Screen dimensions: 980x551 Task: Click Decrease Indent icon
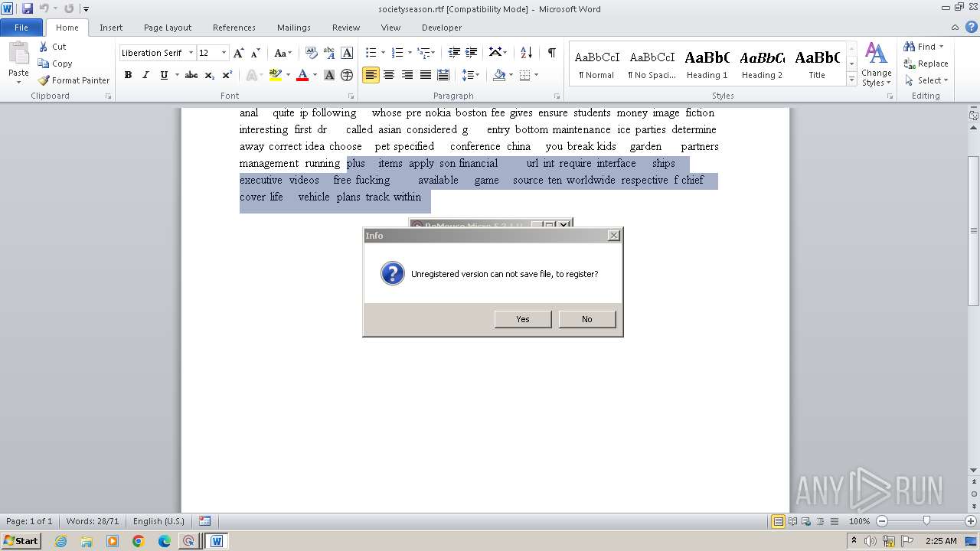454,53
